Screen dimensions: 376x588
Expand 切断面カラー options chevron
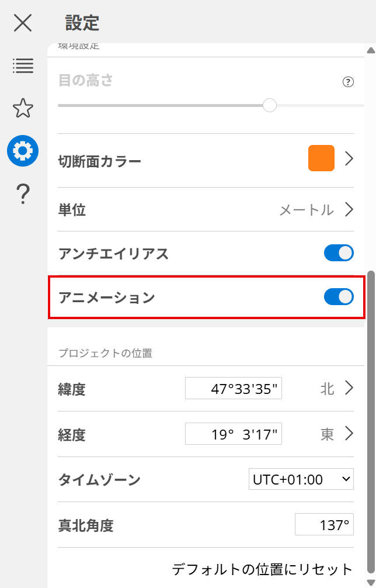coord(349,158)
